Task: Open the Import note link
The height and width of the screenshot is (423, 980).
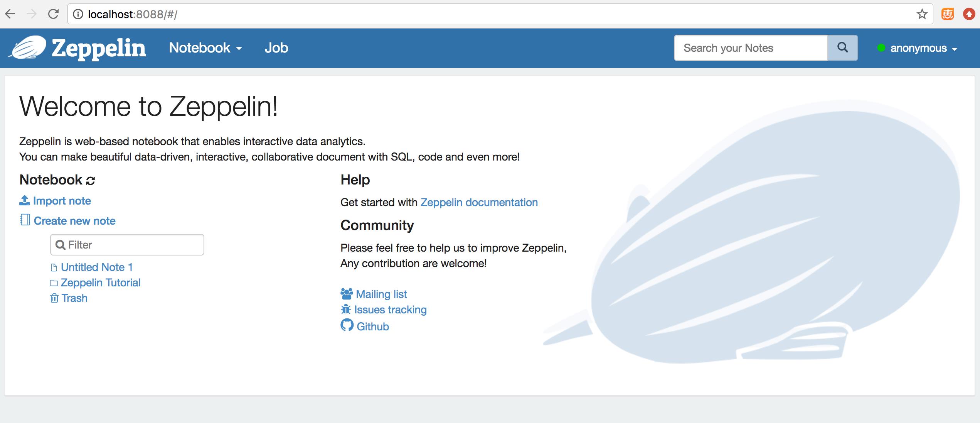Action: click(62, 201)
